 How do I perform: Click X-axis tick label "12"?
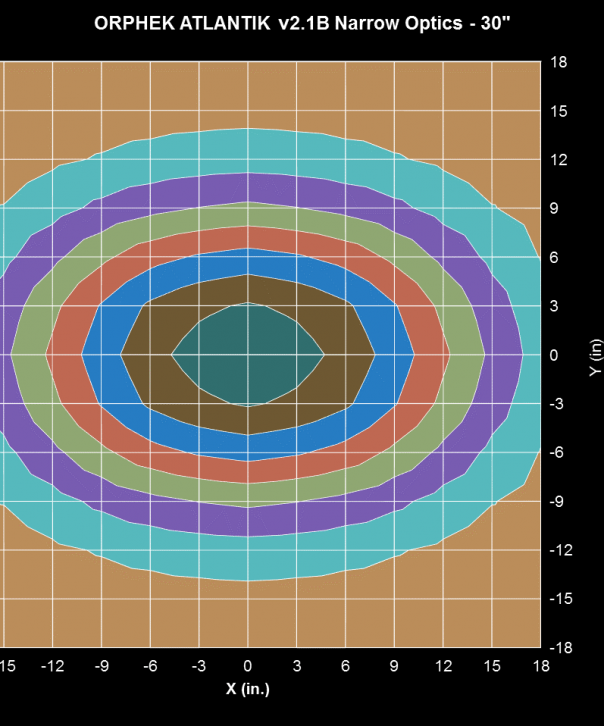443,666
